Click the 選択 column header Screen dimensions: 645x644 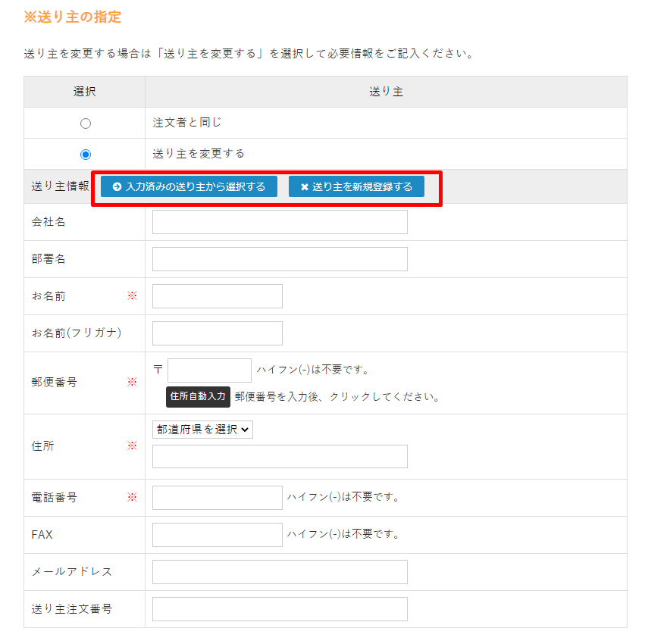pos(85,92)
